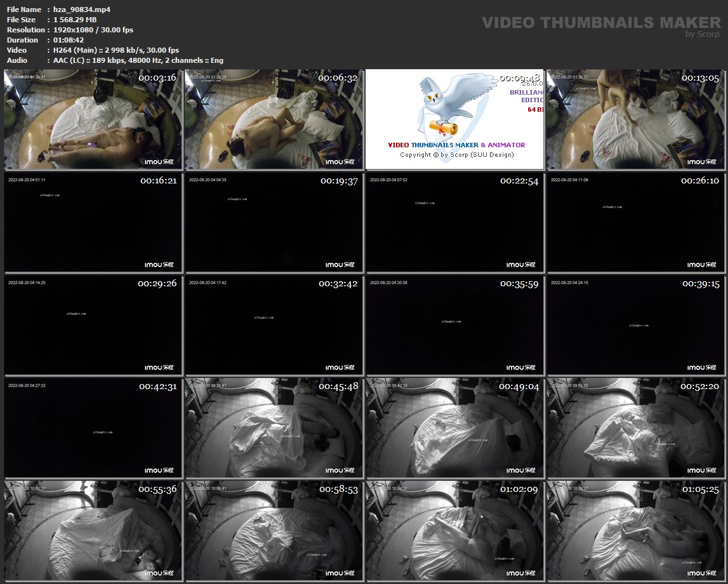Click the file size value 1 568.29 MB

(x=75, y=20)
